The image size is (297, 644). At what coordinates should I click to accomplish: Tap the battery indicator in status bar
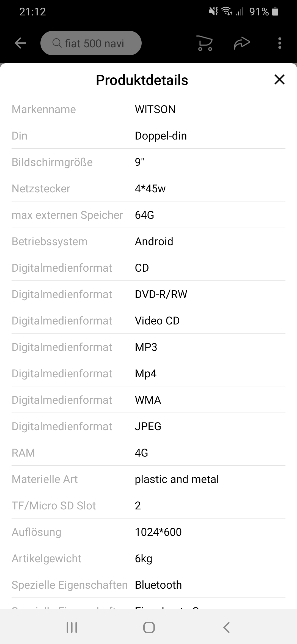click(275, 12)
